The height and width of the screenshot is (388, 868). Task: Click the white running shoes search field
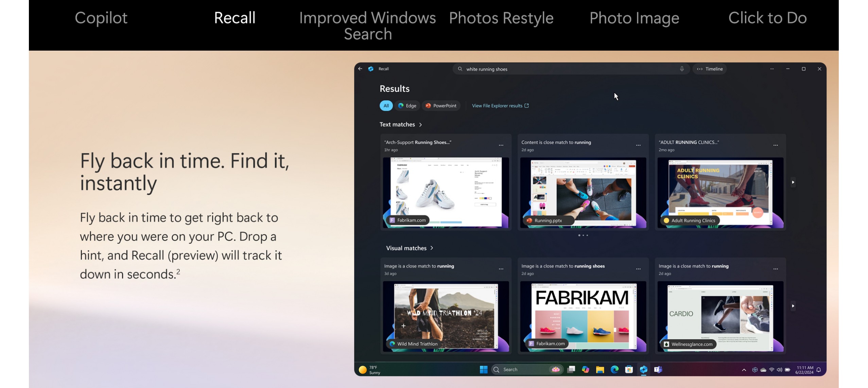[x=571, y=69]
